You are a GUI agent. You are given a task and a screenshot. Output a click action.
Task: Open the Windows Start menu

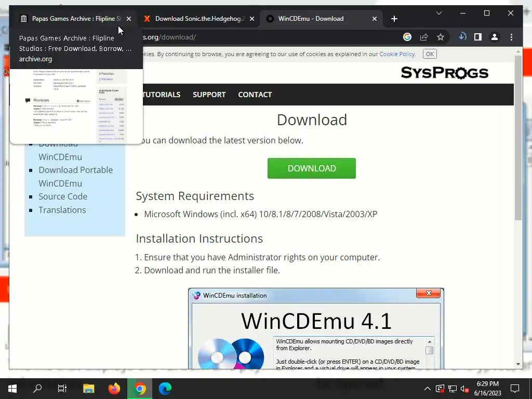[x=12, y=389]
